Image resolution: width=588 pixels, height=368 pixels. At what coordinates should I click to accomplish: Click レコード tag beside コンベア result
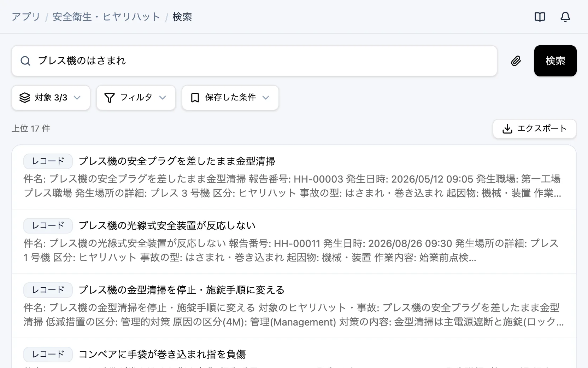tap(48, 355)
